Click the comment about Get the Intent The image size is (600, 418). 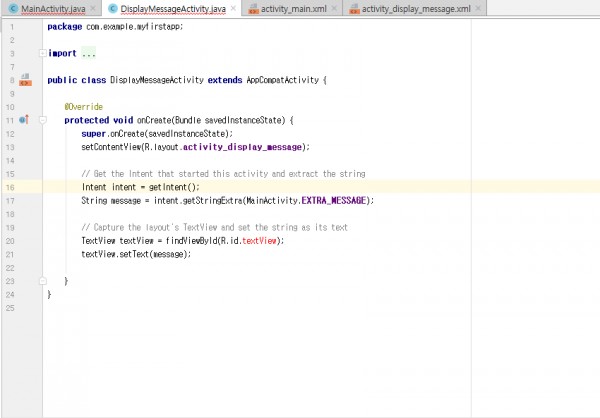click(x=223, y=174)
